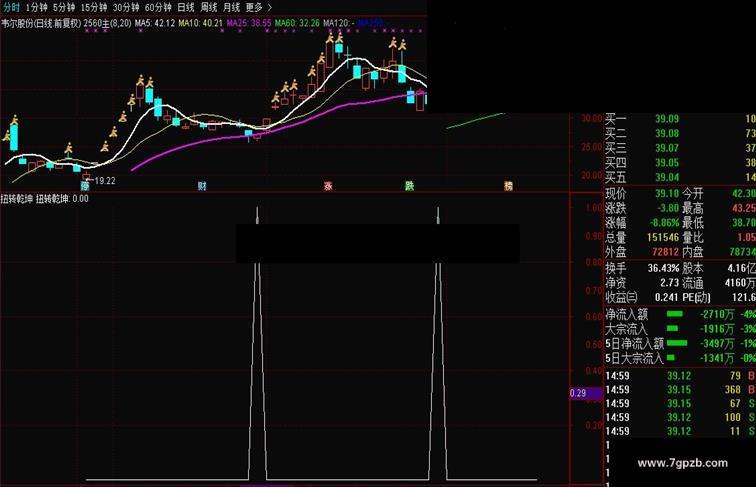This screenshot has width=756, height=487.
Task: Click the 大宗流入 -1916万 row
Action: 680,329
